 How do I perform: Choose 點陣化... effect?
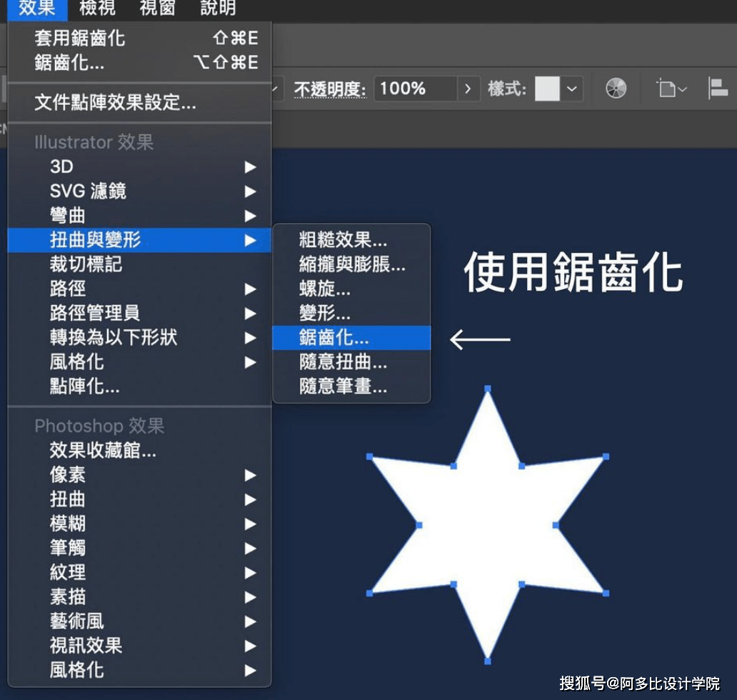[139, 387]
